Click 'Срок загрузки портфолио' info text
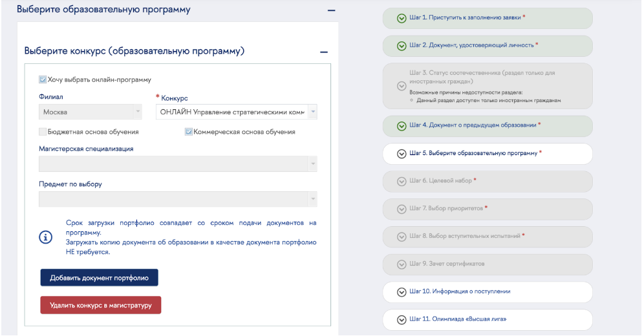This screenshot has height=336, width=644. pyautogui.click(x=191, y=238)
